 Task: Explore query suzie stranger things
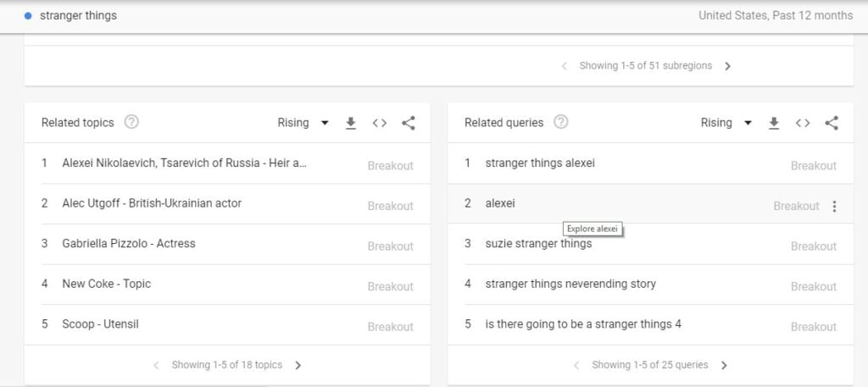[538, 243]
